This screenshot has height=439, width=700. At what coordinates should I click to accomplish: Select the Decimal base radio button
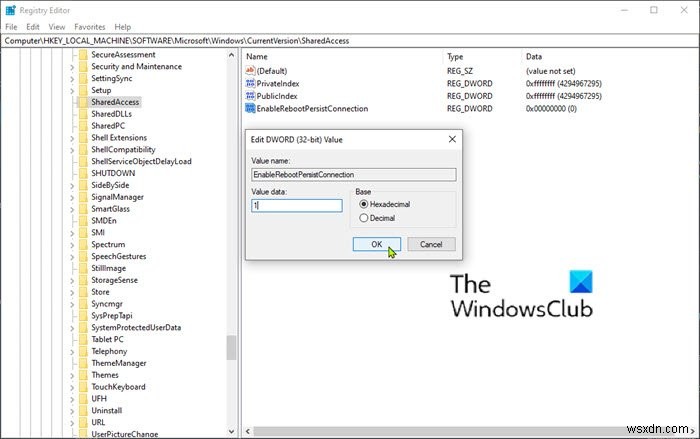coord(363,218)
